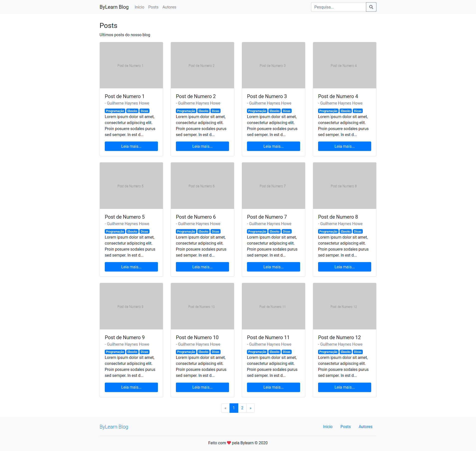
Task: Click Leia mais on Post de Numero 11
Action: pos(273,387)
